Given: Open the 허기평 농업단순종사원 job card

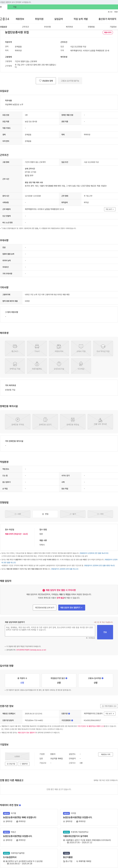Looking at the screenshot, I should [29, 817].
